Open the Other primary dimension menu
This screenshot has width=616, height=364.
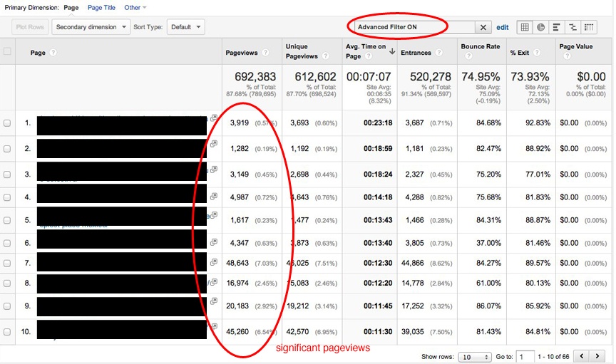coord(135,7)
